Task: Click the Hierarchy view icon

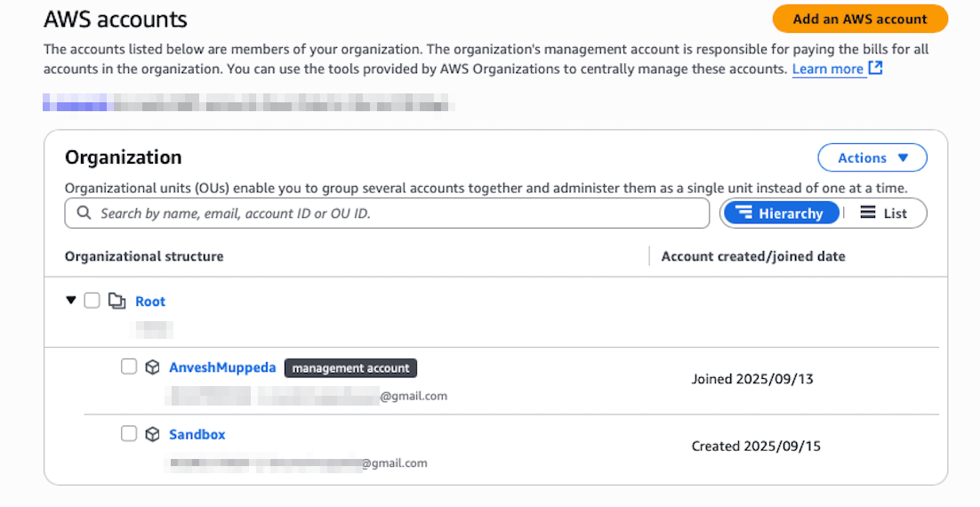Action: [743, 213]
